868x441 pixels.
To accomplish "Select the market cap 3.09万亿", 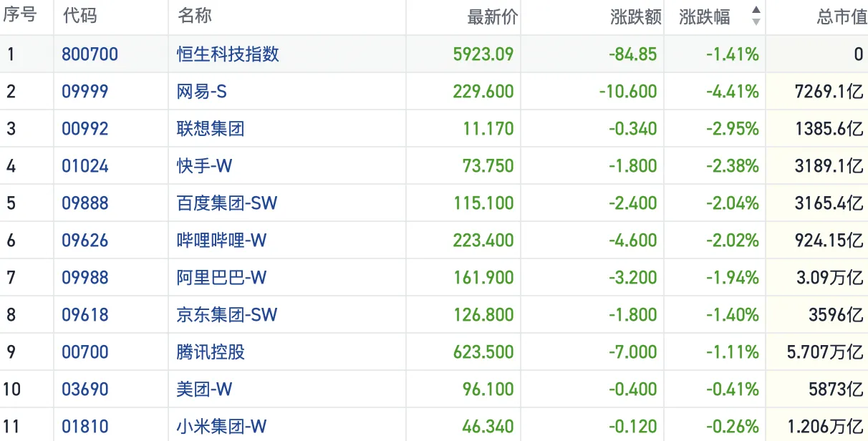I will [830, 278].
